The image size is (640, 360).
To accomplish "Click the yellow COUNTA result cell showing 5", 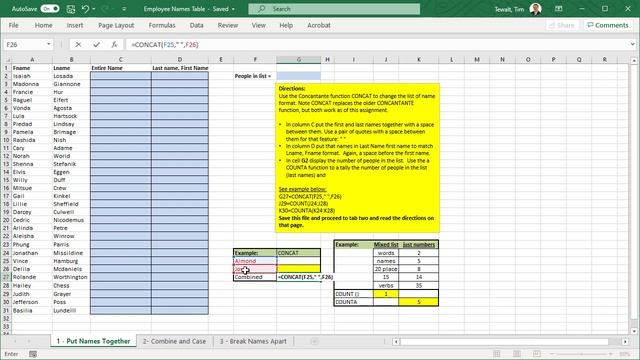I will (x=418, y=302).
